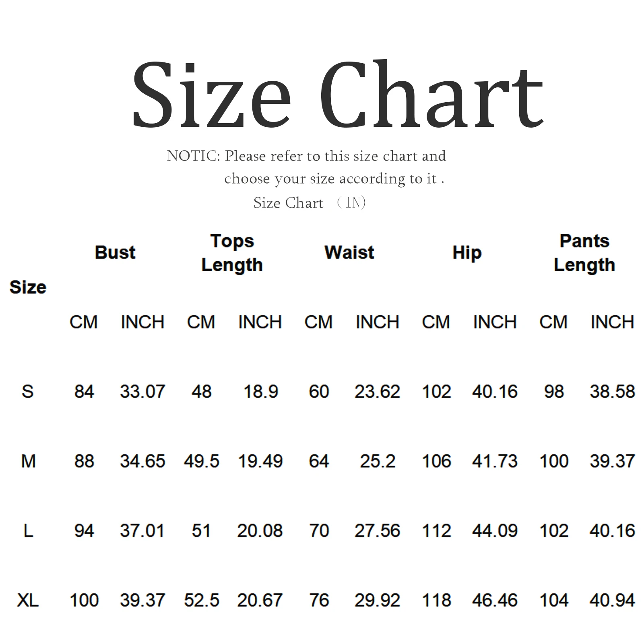Click the Size row header label
This screenshot has height=644, width=644.
click(28, 287)
